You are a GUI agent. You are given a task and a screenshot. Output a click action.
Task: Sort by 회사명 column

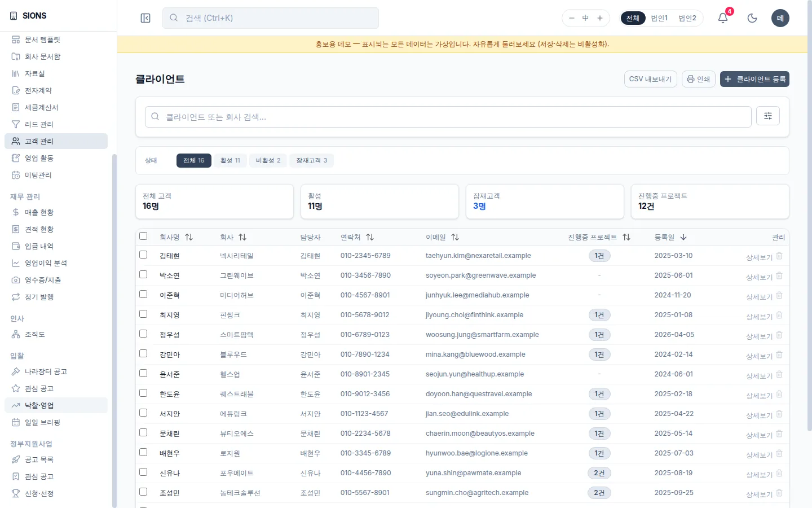(x=176, y=237)
